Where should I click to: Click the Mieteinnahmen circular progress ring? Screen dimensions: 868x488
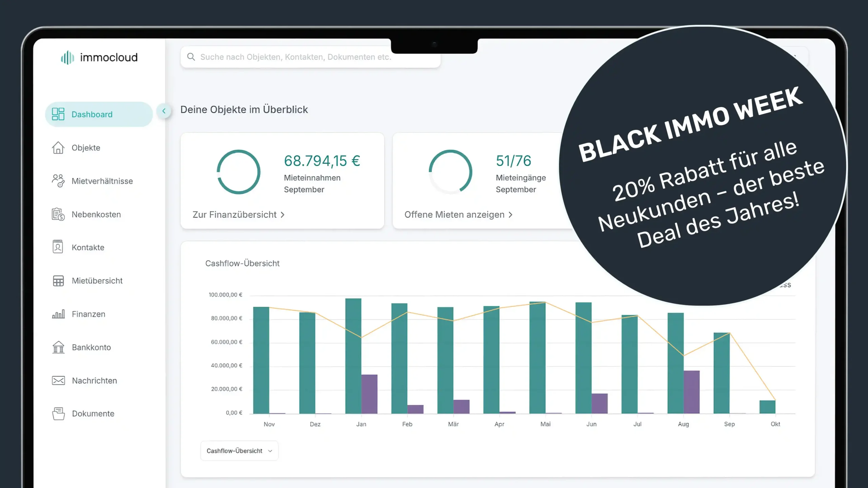(238, 172)
